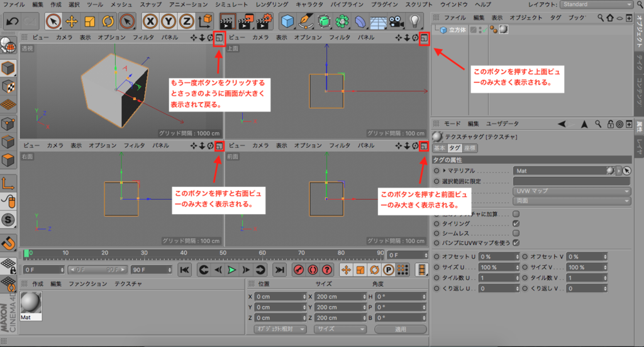Image resolution: width=644 pixels, height=347 pixels.
Task: Click the Floor environment icon
Action: tap(378, 21)
